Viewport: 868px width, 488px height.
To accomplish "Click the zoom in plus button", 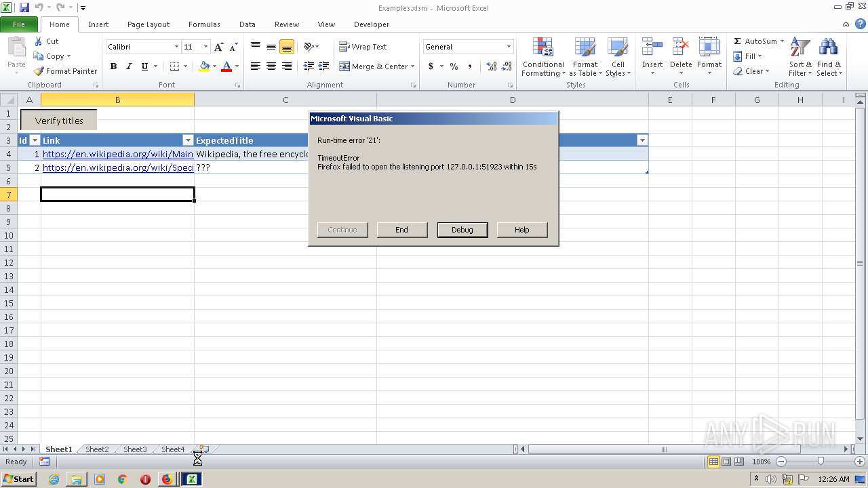I will [860, 462].
